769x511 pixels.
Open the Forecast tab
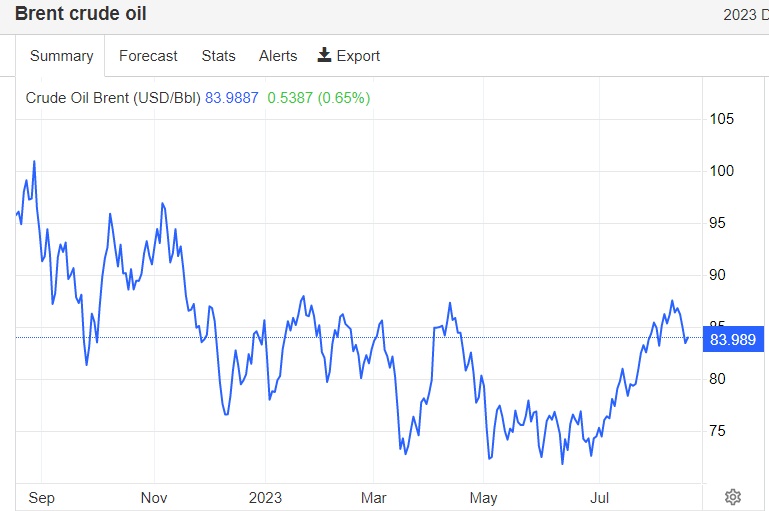click(148, 56)
